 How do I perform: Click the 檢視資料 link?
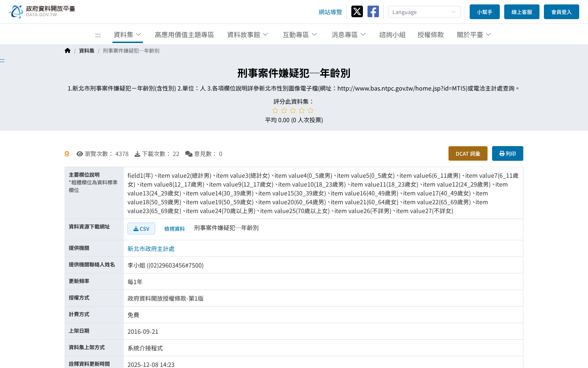coord(175,229)
